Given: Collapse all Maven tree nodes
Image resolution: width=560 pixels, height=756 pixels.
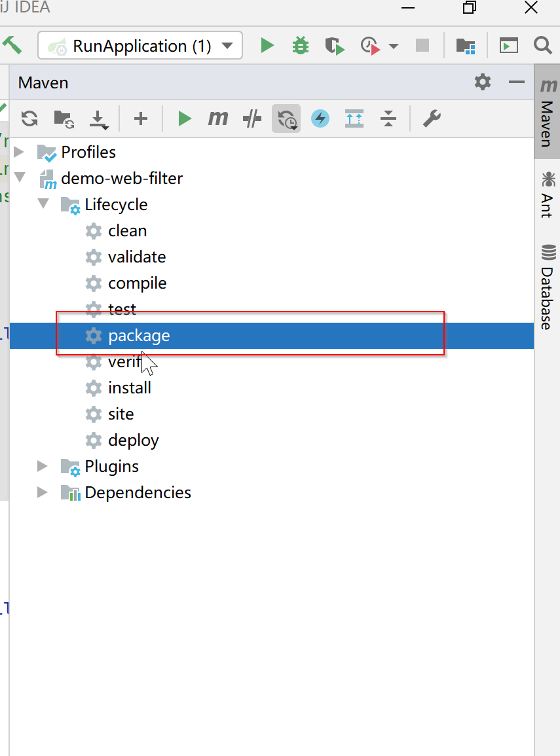Looking at the screenshot, I should (388, 118).
